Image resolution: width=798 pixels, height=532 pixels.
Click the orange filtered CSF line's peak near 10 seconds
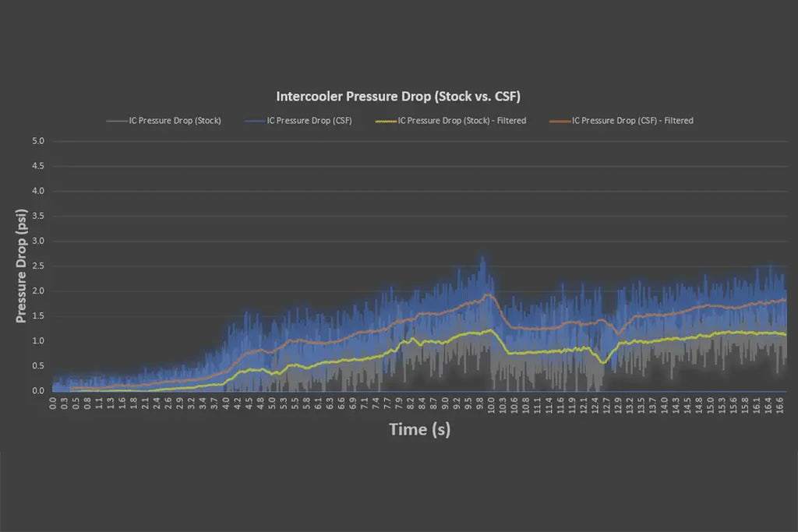(489, 294)
